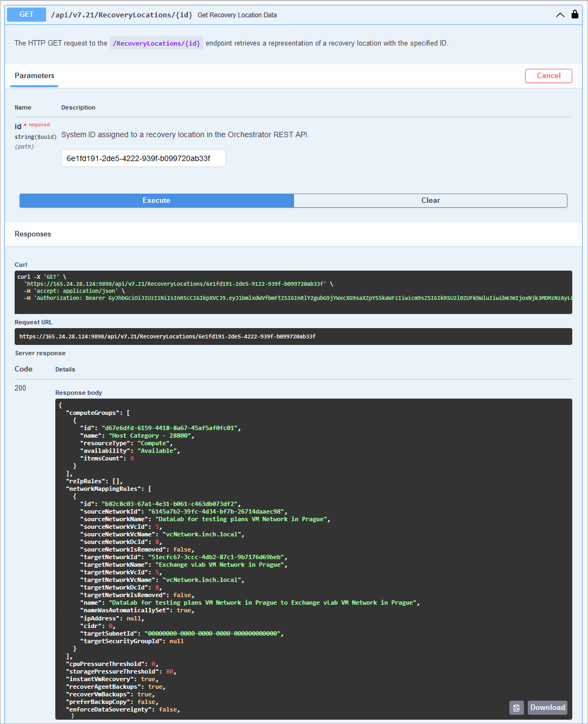Click the Authorization Bearer line in curl
588x724 pixels.
click(x=298, y=298)
